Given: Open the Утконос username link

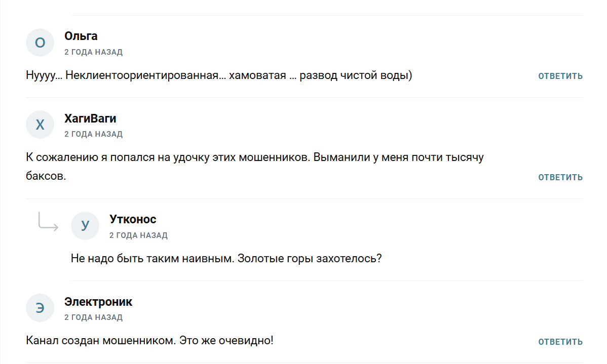Looking at the screenshot, I should click(x=133, y=219).
